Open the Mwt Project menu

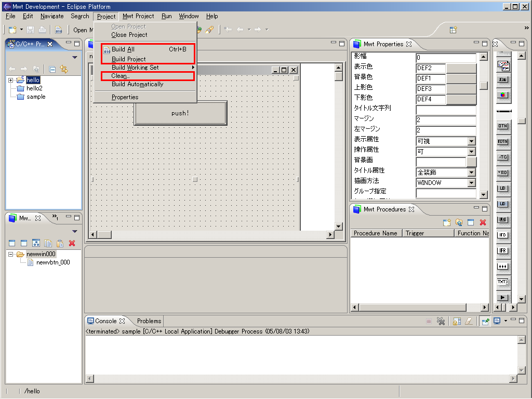coord(138,16)
